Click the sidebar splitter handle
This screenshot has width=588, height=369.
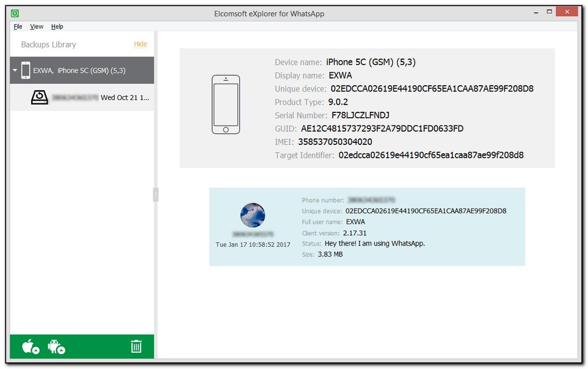point(155,194)
